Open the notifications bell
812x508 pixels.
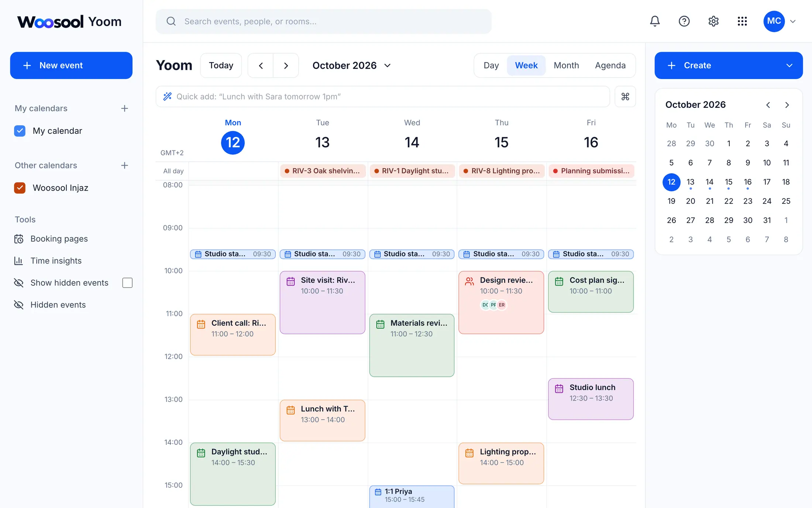(x=655, y=21)
